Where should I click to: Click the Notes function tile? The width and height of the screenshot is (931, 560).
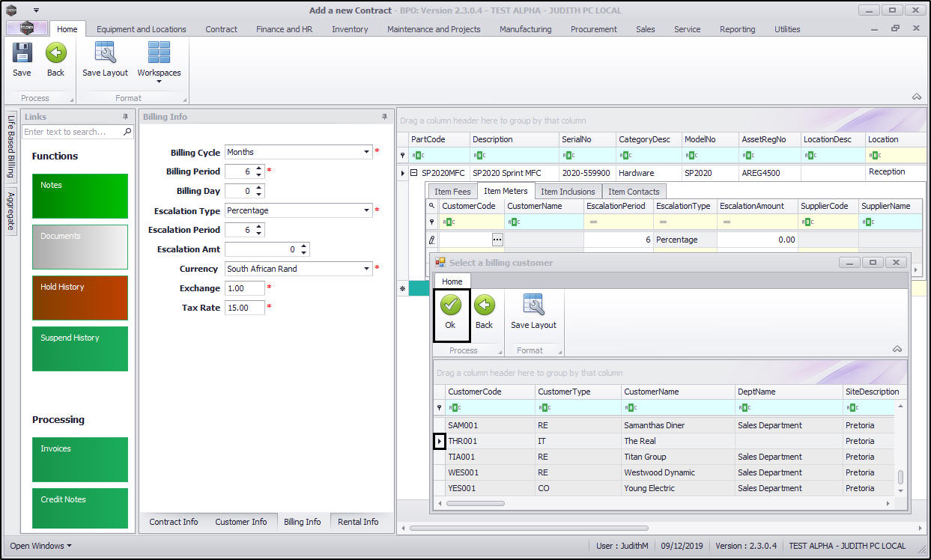80,196
